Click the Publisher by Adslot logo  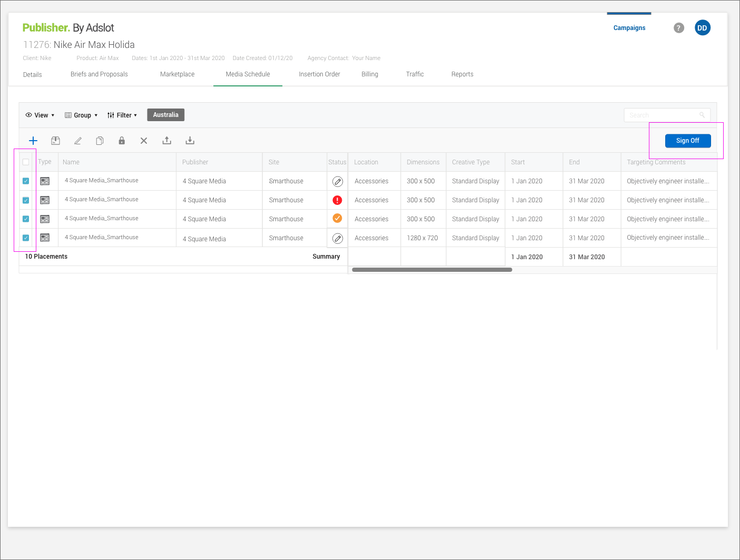68,27
